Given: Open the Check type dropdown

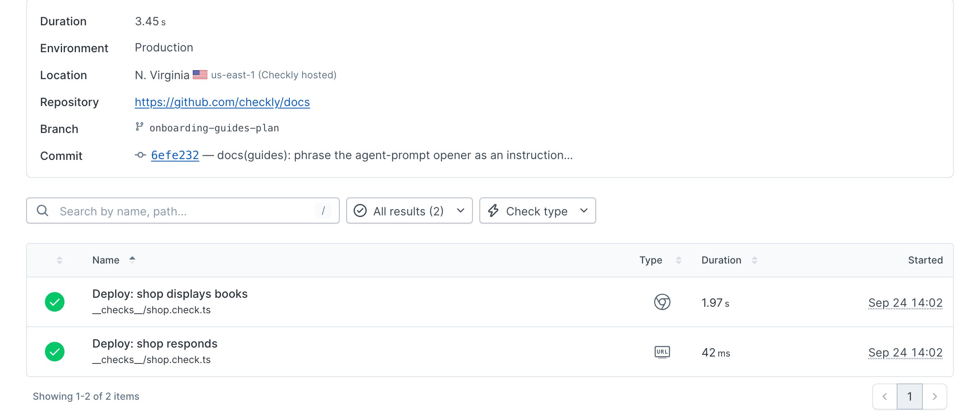Looking at the screenshot, I should (537, 210).
